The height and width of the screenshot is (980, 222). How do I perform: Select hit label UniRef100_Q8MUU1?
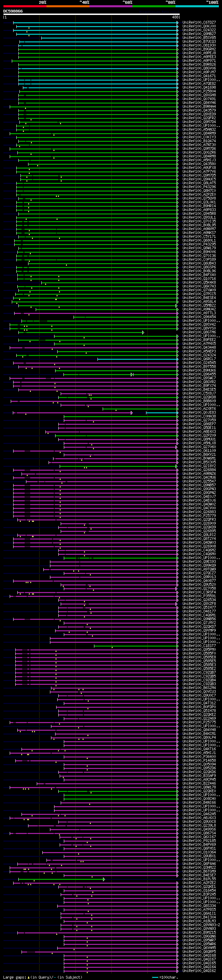coord(199,439)
